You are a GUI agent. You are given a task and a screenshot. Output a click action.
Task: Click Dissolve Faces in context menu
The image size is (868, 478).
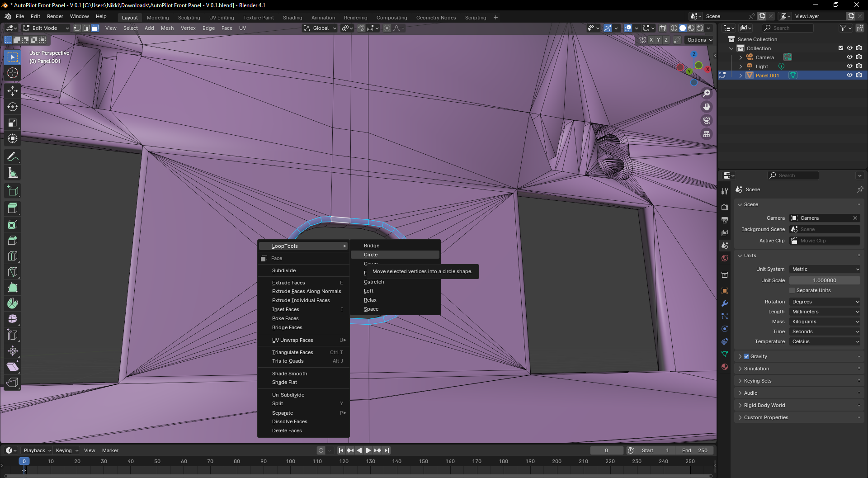click(x=304, y=421)
